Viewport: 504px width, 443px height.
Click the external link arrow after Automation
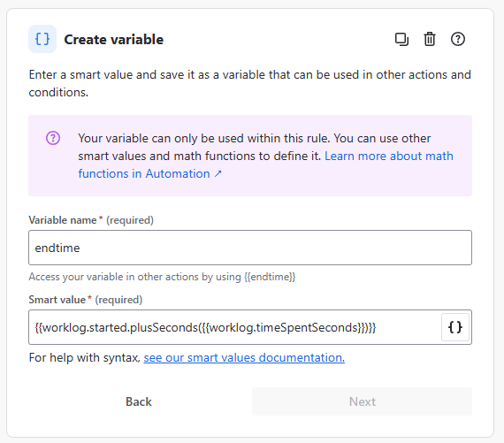coord(218,174)
